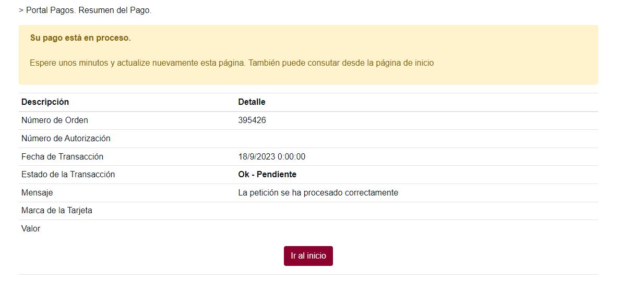
Task: Select the order number 395426
Action: pos(252,120)
